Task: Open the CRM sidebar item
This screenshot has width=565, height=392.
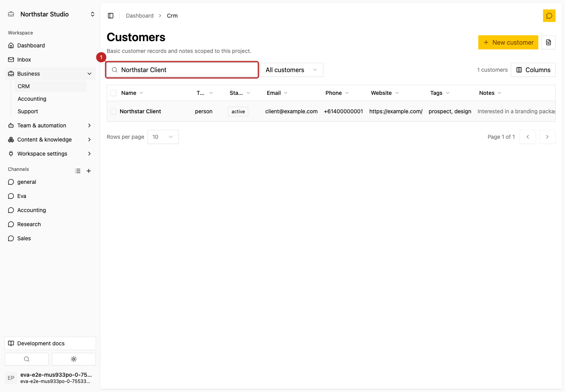Action: 50,86
